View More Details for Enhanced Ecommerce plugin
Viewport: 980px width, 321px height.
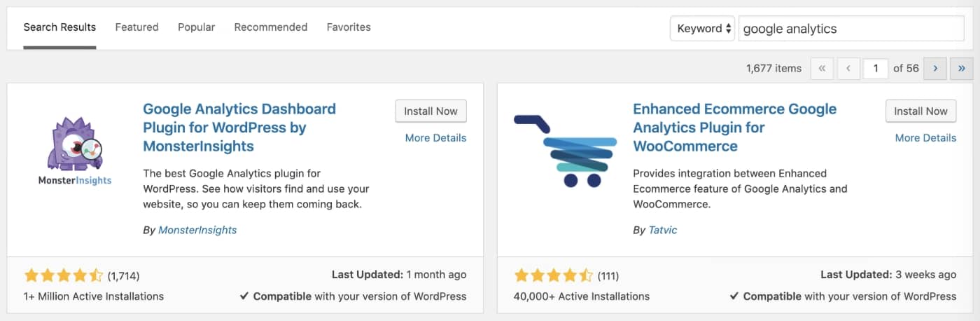(925, 138)
